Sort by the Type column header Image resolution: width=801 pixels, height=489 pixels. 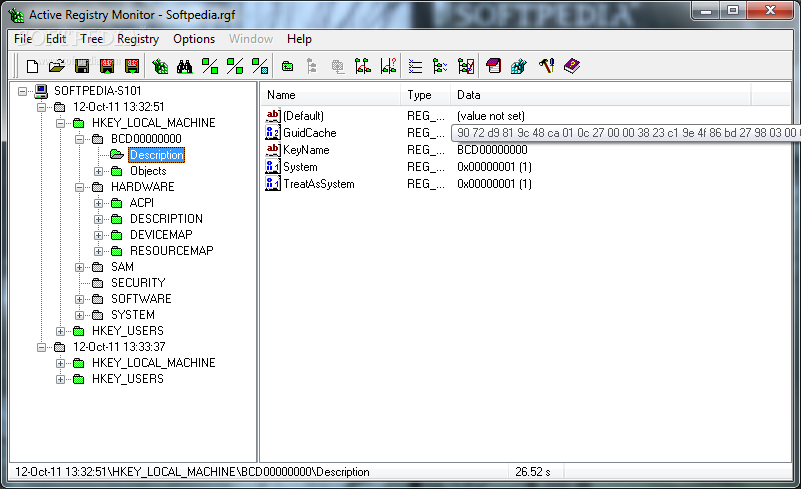point(426,95)
